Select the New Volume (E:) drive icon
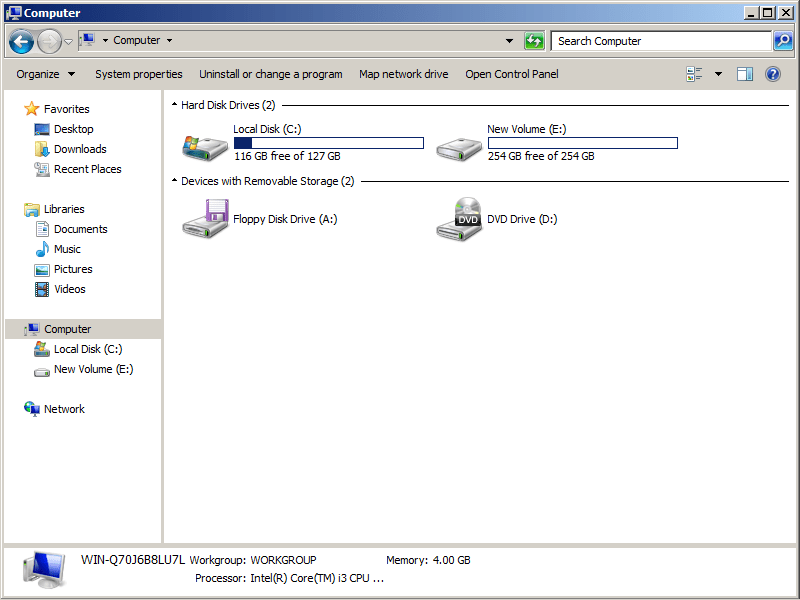 pos(459,145)
